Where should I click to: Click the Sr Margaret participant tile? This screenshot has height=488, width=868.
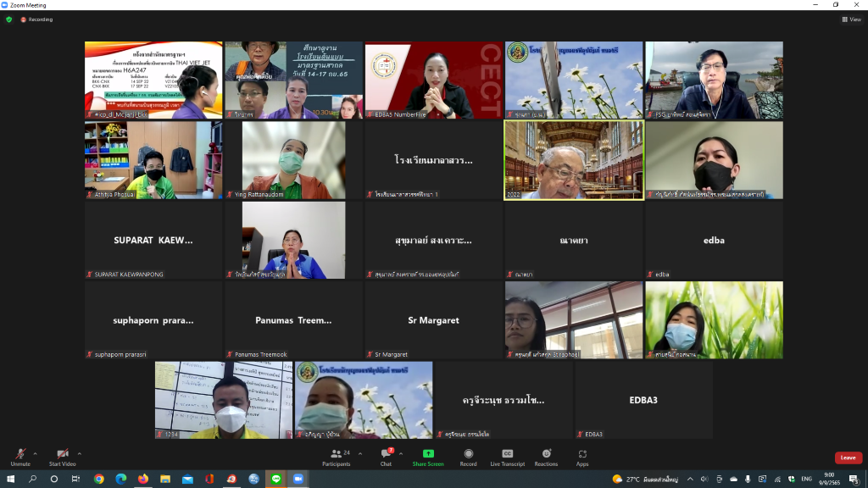[433, 319]
